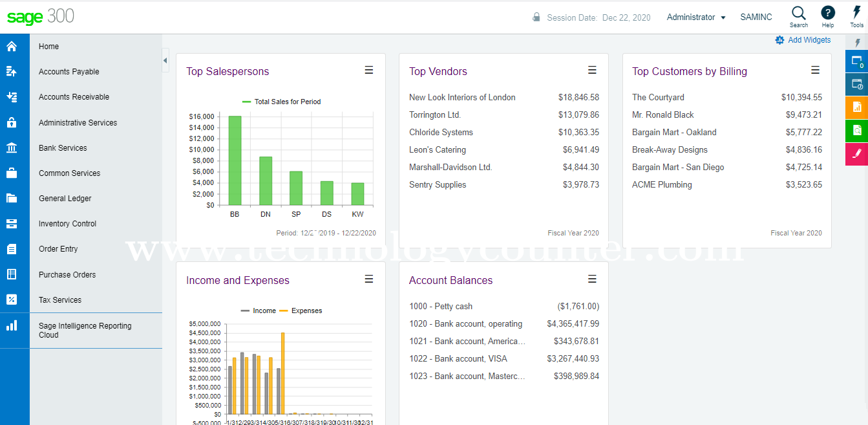
Task: Click the Home house icon in sidebar
Action: (x=12, y=47)
